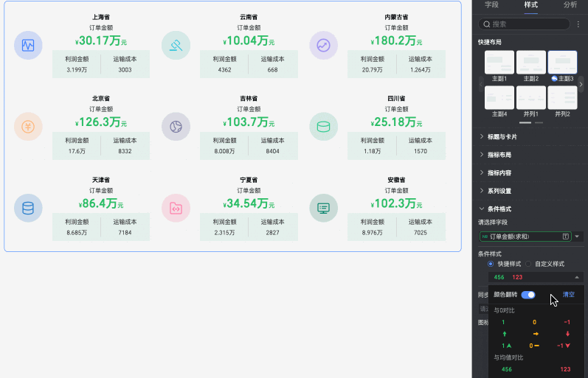
Task: Select the 主副4 layout thumbnail
Action: point(499,98)
